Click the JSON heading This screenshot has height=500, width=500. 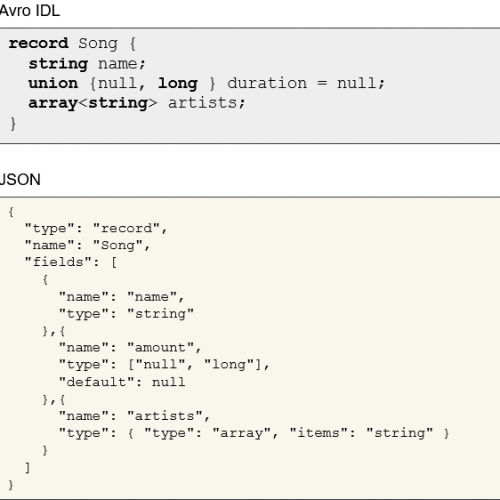20,180
